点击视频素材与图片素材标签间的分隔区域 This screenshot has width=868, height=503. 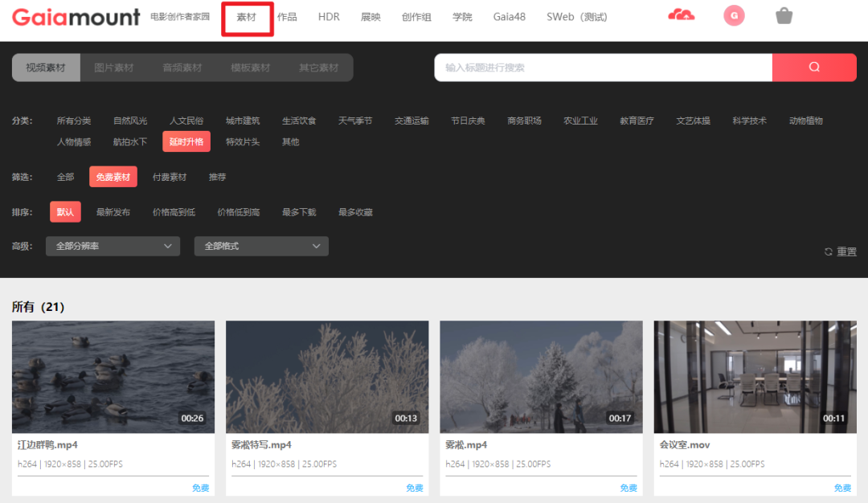[80, 67]
